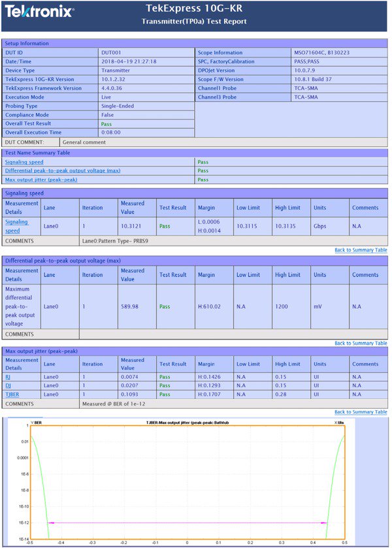The height and width of the screenshot is (548, 392).
Task: Click Back to Summary Table under Differential voltage section
Action: [x=361, y=344]
